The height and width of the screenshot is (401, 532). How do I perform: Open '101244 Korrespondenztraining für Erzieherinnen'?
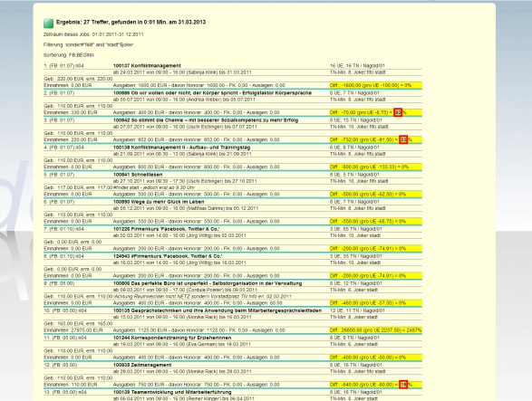tap(172, 338)
